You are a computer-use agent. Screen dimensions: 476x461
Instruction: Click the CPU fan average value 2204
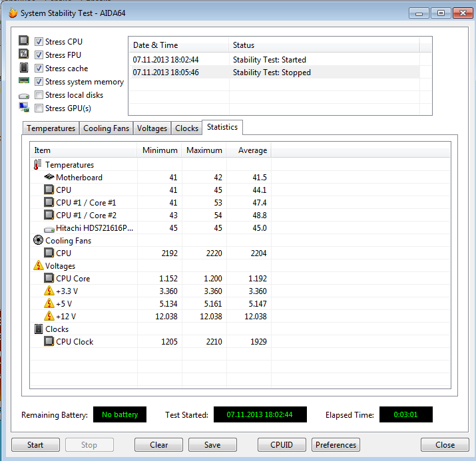pos(259,253)
